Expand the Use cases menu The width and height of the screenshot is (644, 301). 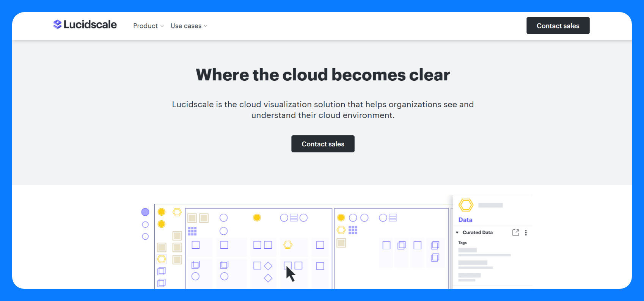pos(189,26)
